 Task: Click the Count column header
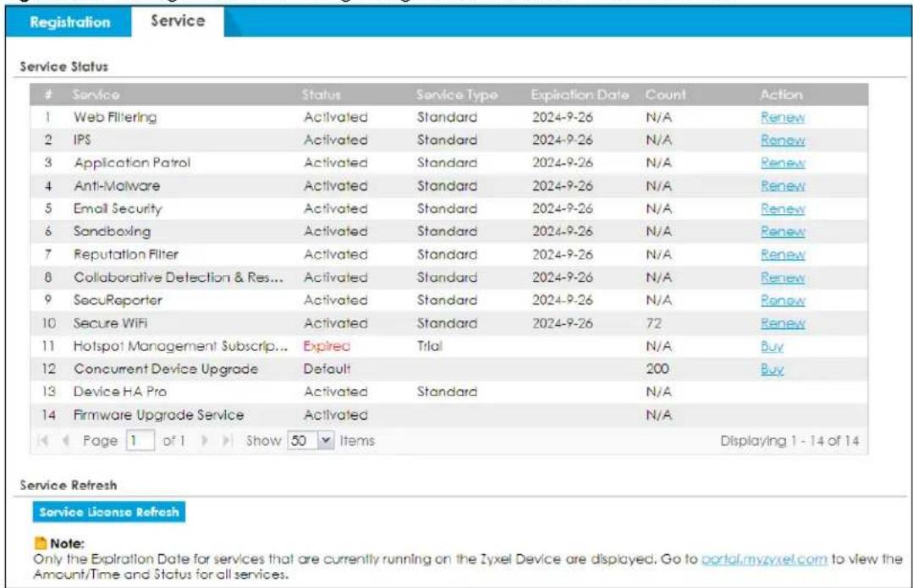coord(666,94)
